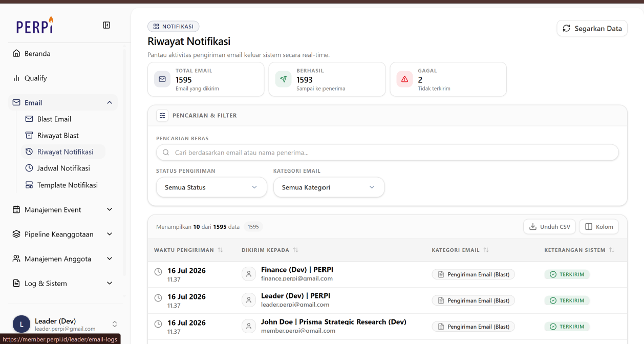Expand Log & Sistem section
The image size is (644, 344).
(x=63, y=283)
